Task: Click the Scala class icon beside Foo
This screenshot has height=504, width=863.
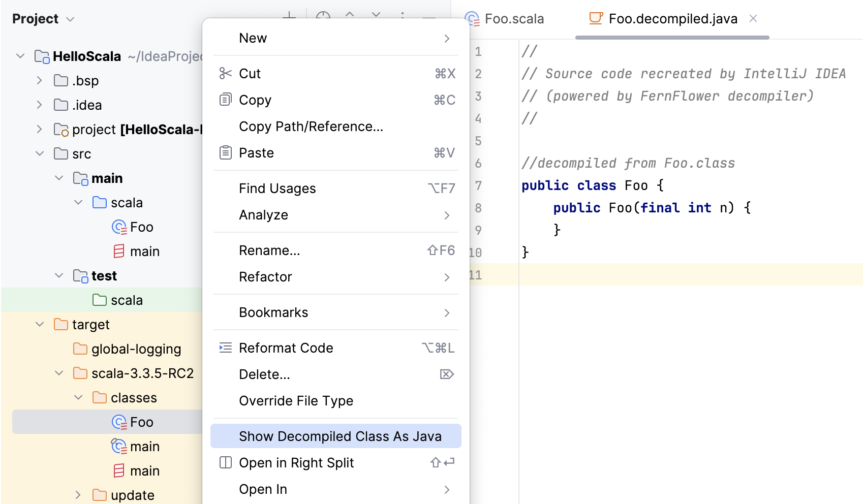Action: pos(119,227)
